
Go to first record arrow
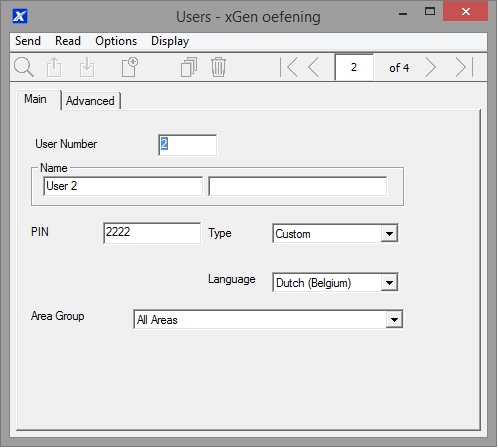289,67
